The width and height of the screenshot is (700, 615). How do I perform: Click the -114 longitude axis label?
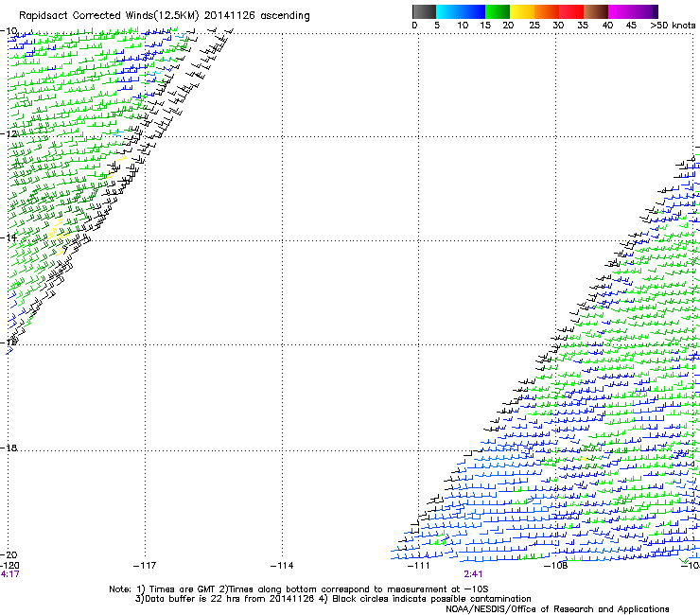(282, 566)
